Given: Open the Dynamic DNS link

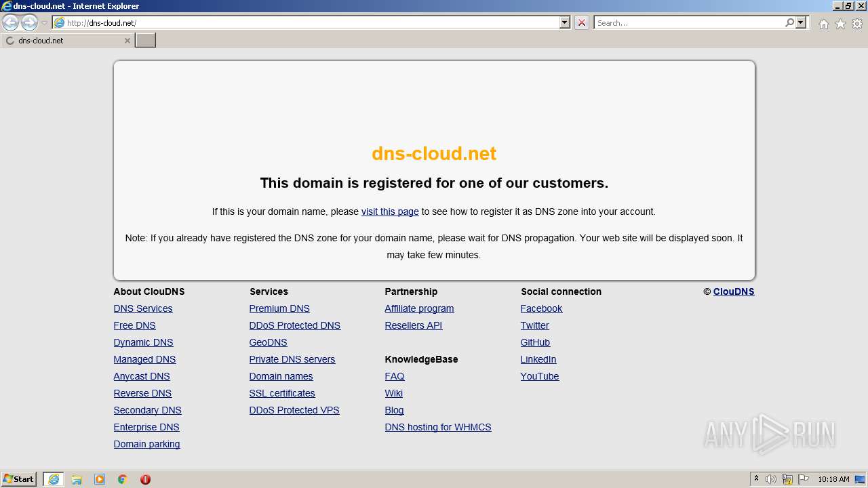Looking at the screenshot, I should point(143,342).
